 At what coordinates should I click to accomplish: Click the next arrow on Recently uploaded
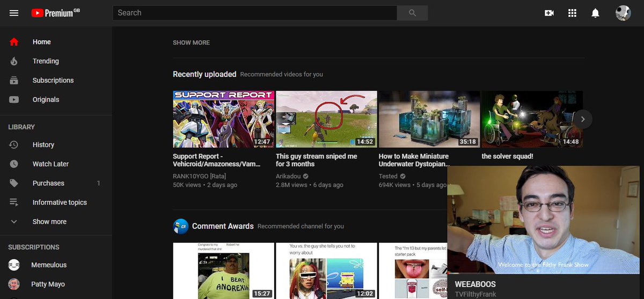583,119
